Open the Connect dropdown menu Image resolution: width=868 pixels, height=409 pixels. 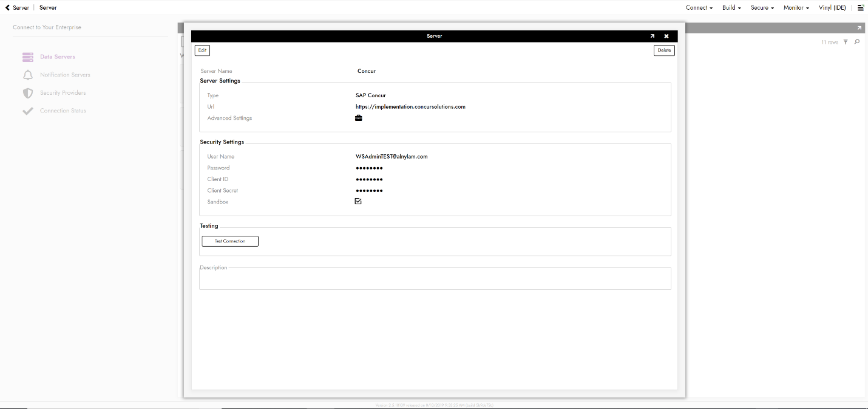pos(699,8)
